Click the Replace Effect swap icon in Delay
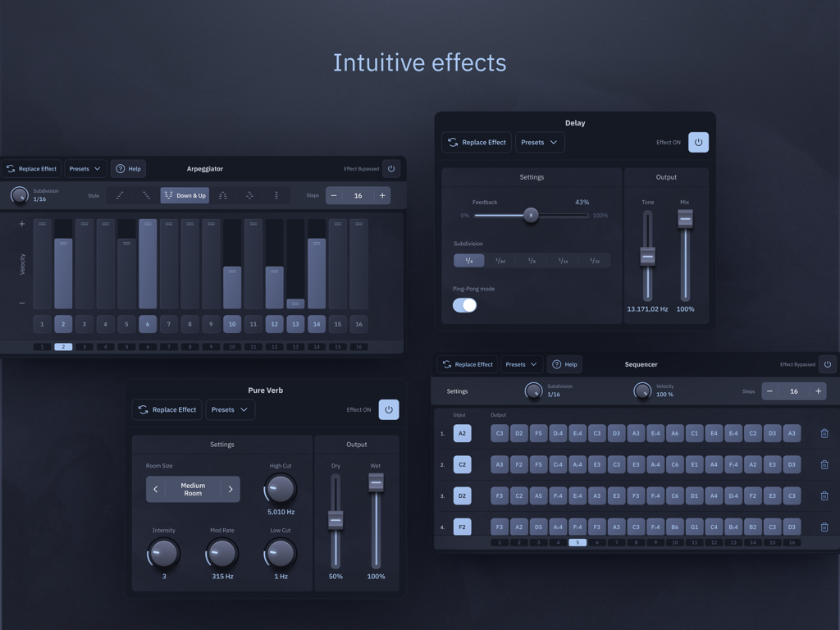The height and width of the screenshot is (630, 840). click(x=454, y=142)
